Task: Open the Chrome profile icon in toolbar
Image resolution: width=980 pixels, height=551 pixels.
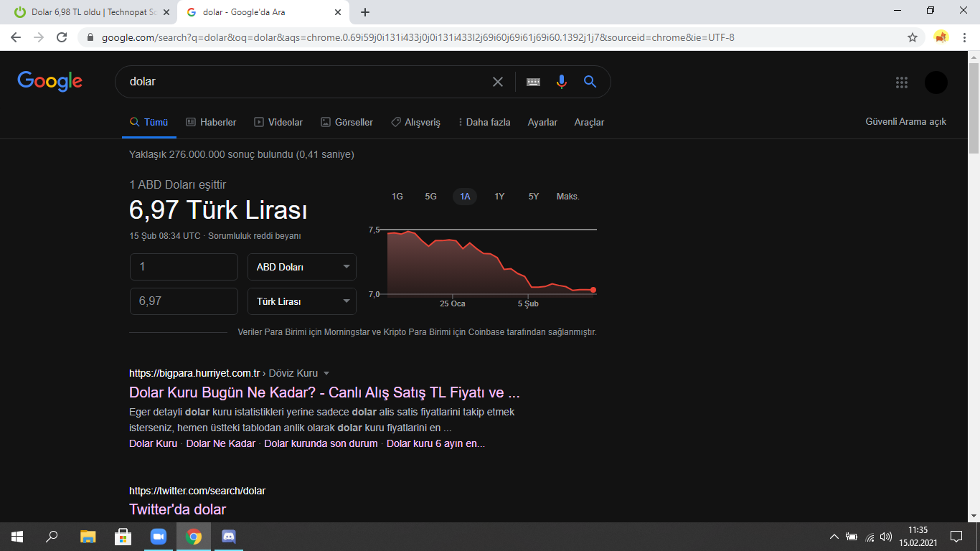Action: 941,37
